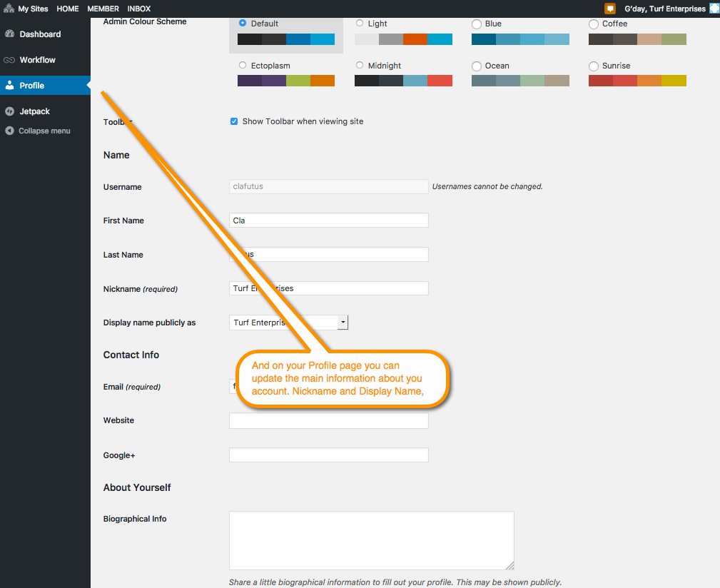Image resolution: width=720 pixels, height=588 pixels.
Task: Click the Collapse menu arrow icon
Action: [9, 131]
